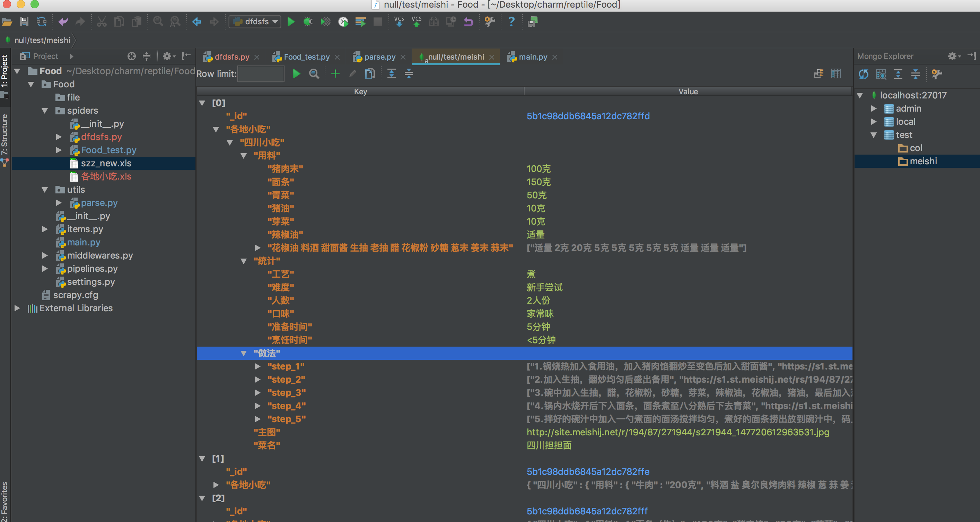
Task: Collapse the "统计" node
Action: click(x=244, y=261)
